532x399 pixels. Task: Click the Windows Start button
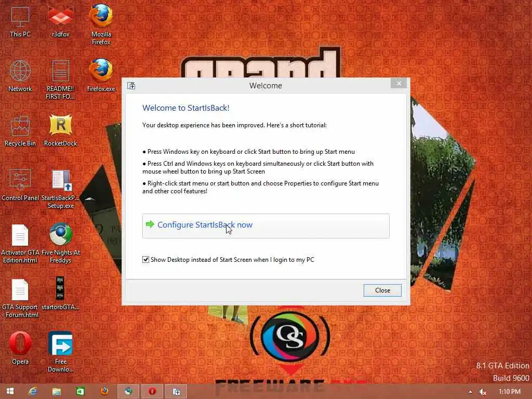point(10,392)
